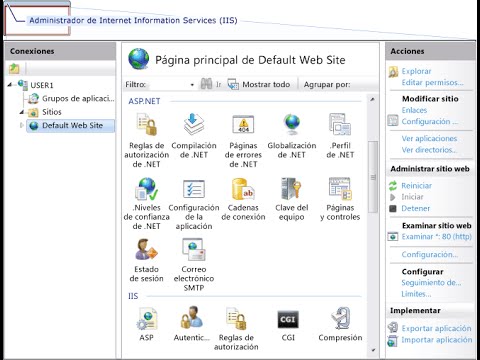Click Exportar aplicación link
The image size is (480, 360).
click(x=436, y=328)
